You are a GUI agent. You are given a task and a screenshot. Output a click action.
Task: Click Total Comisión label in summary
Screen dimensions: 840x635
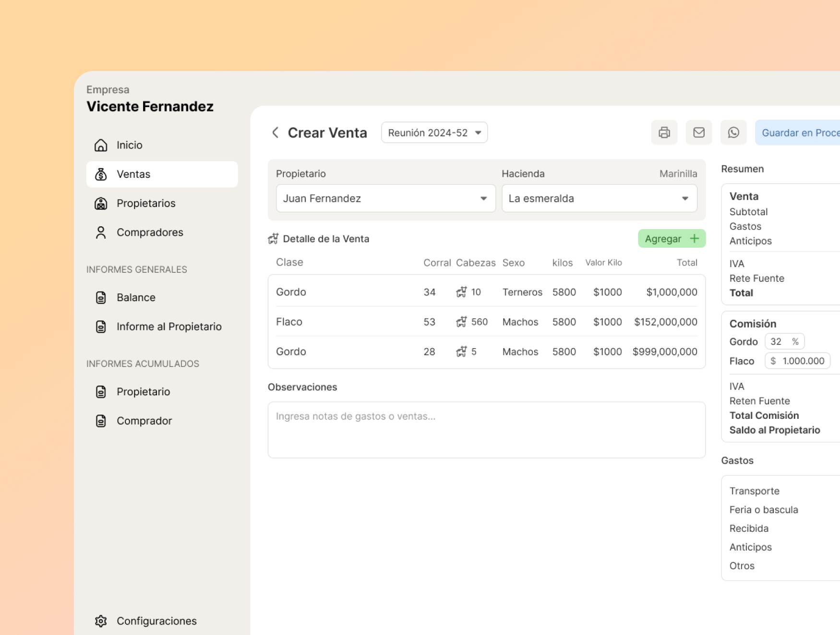click(764, 415)
